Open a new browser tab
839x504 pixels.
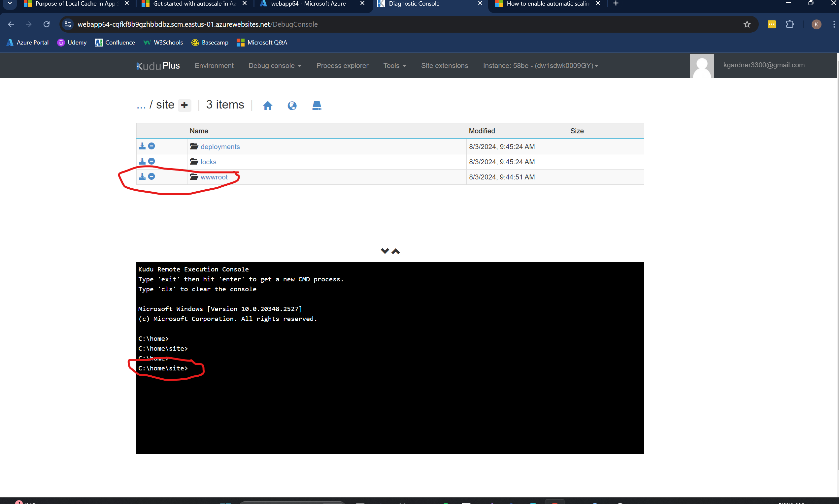coord(616,3)
